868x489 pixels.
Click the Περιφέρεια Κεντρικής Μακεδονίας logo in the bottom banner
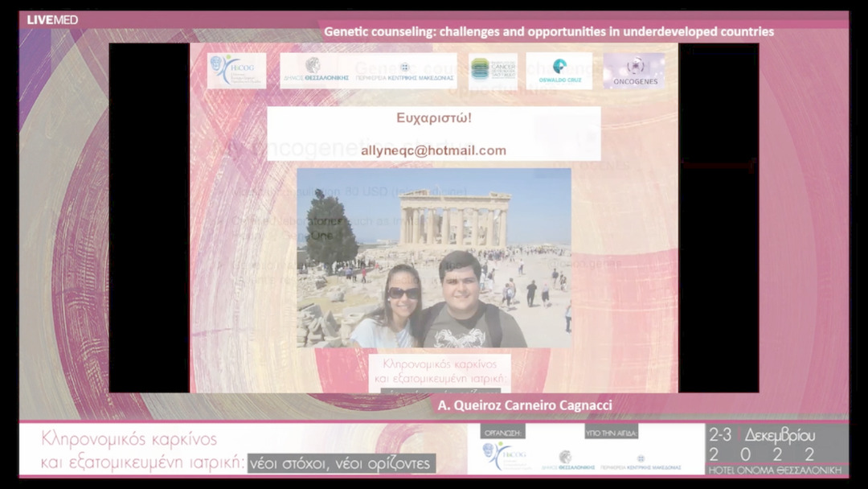click(x=641, y=462)
